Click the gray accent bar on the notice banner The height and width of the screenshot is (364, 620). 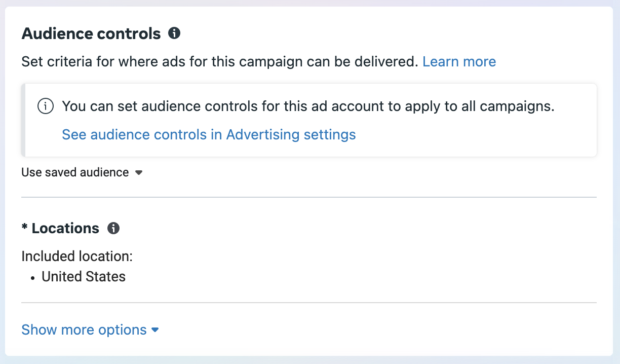pyautogui.click(x=23, y=120)
